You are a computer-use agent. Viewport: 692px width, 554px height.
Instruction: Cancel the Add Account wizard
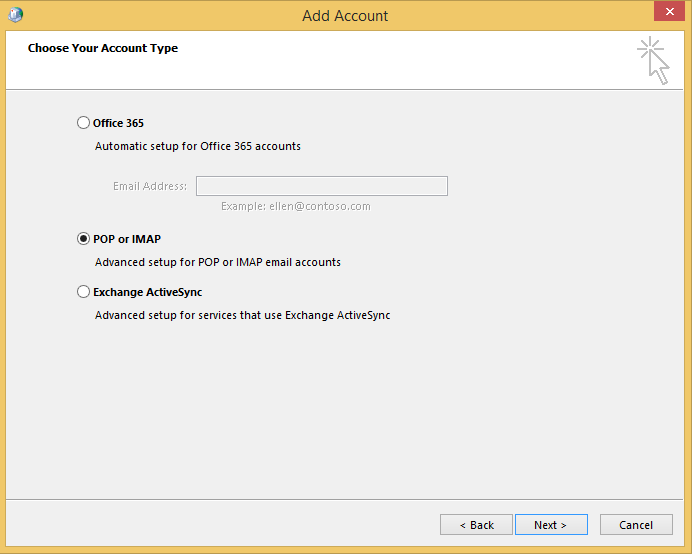[636, 524]
